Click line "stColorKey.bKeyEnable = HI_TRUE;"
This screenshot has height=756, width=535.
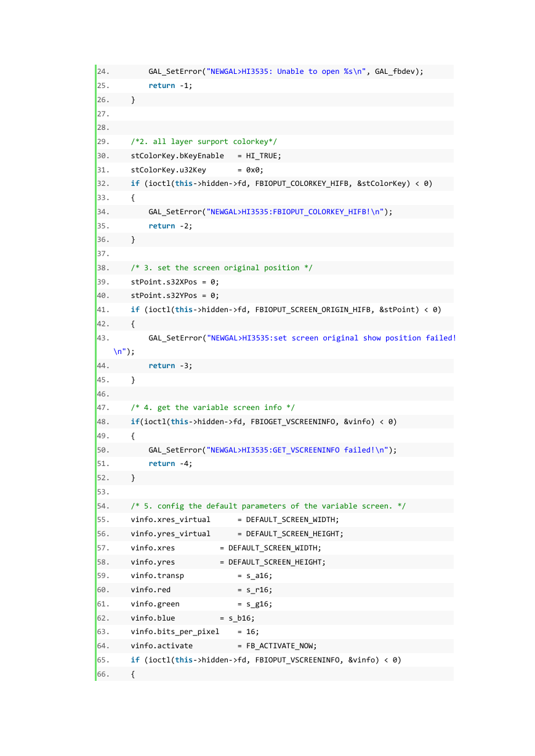206,156
